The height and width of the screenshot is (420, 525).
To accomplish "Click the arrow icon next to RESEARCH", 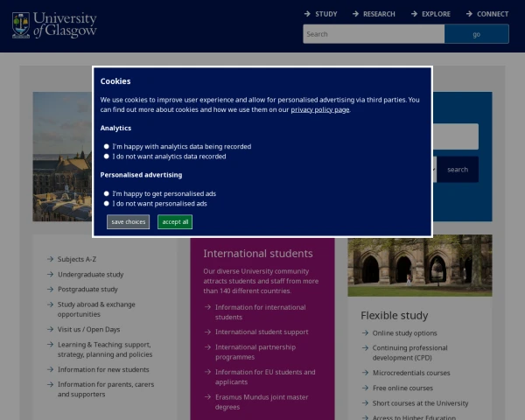I will click(x=355, y=14).
